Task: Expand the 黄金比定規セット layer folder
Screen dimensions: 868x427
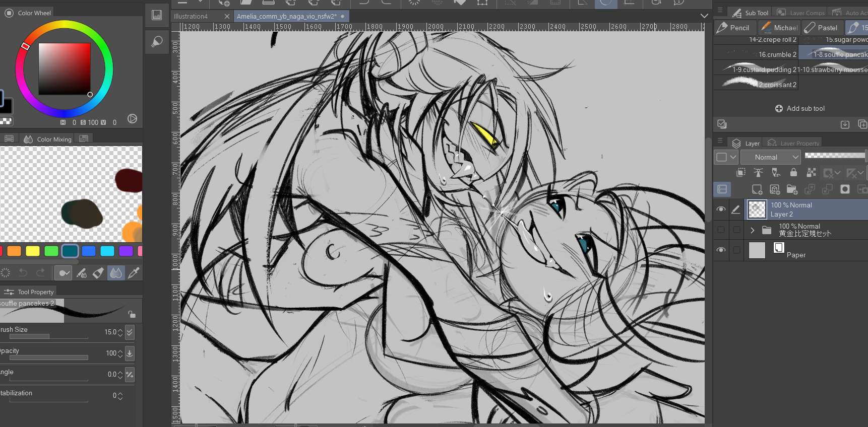Action: click(x=752, y=230)
